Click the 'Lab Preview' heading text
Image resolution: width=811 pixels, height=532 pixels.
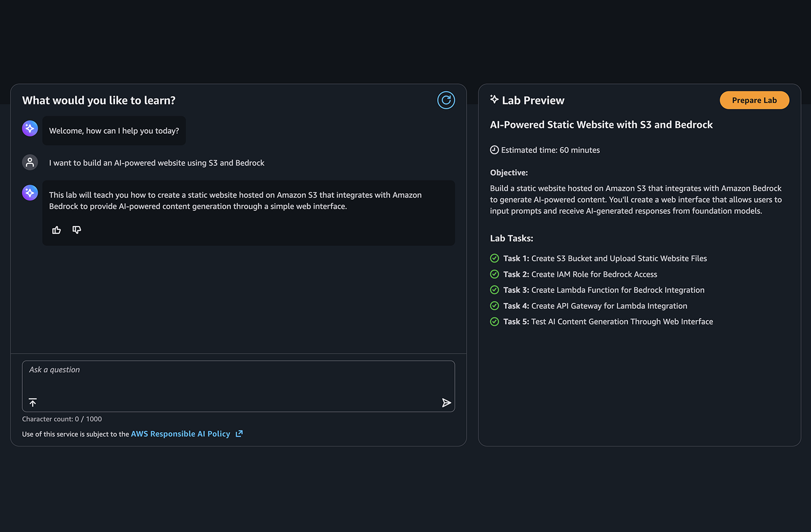[533, 101]
